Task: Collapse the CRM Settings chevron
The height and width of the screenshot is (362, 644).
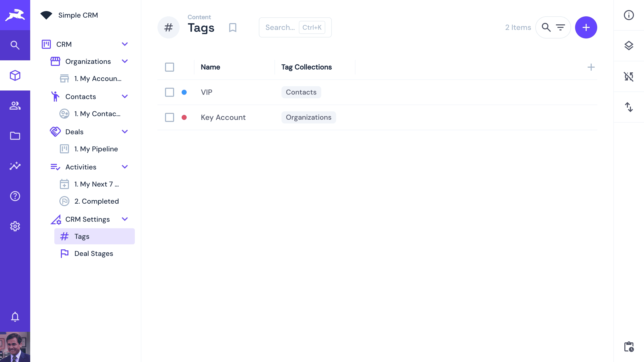Action: tap(125, 219)
